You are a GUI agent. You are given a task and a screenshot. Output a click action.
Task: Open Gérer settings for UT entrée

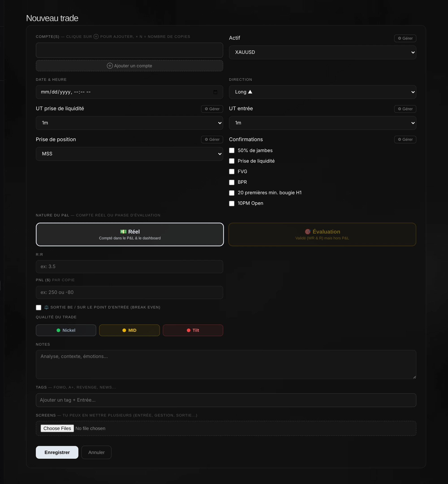(x=405, y=109)
